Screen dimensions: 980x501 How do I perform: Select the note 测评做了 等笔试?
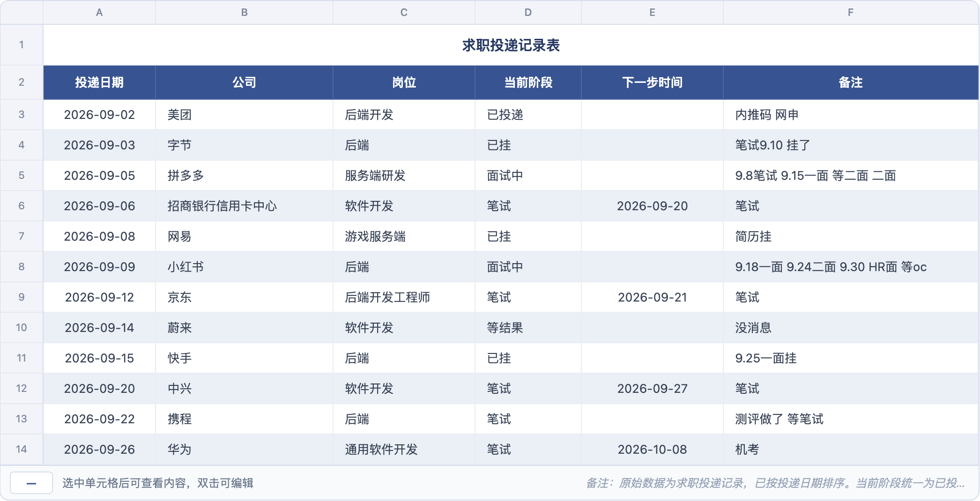coord(851,419)
